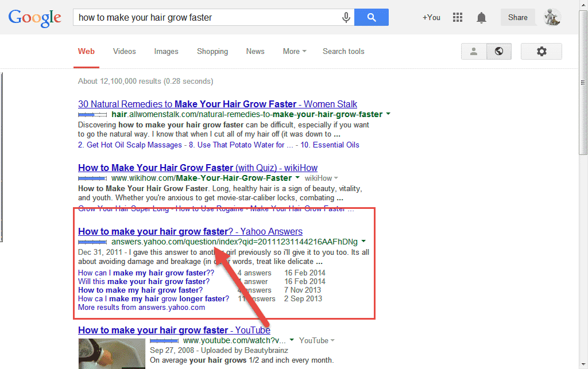Open the wikiHow Hair Grow Faster result

pyautogui.click(x=198, y=168)
